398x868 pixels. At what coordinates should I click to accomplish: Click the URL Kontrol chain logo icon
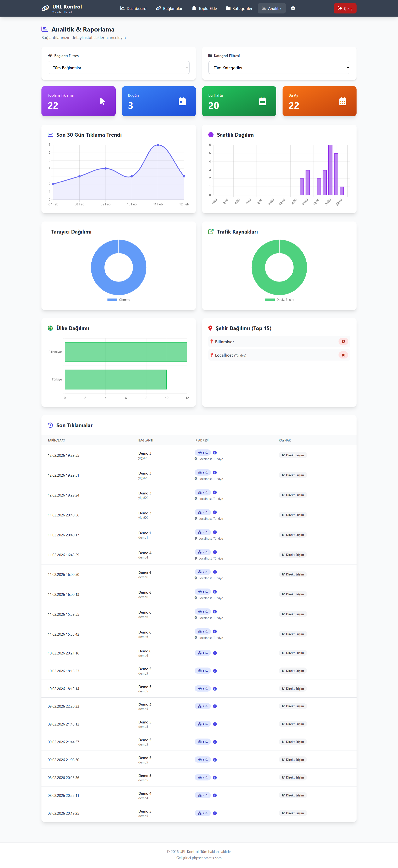click(45, 8)
